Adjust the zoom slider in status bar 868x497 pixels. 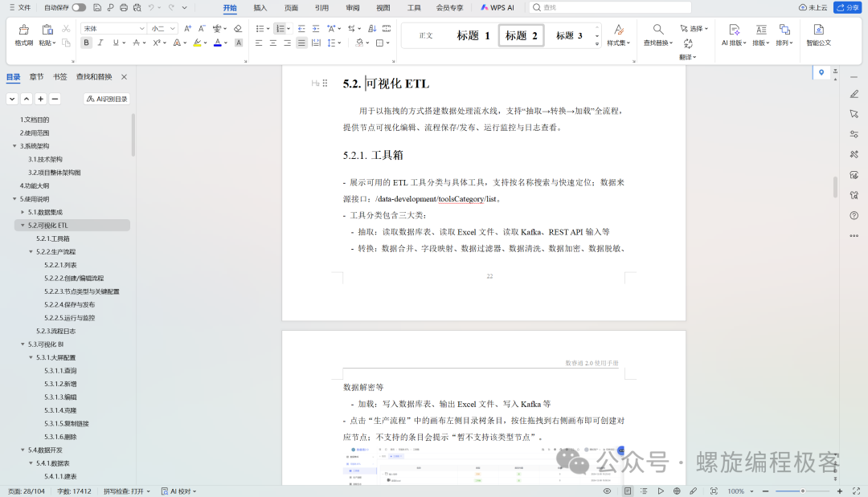(x=802, y=491)
